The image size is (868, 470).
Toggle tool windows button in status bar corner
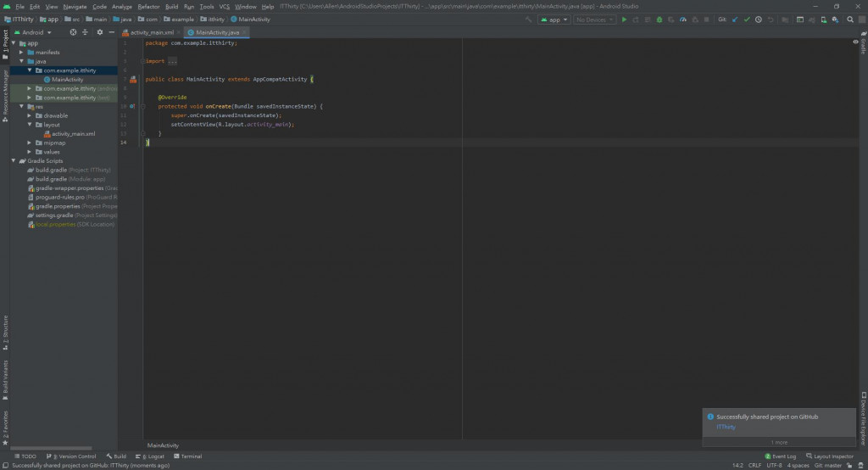[5, 466]
